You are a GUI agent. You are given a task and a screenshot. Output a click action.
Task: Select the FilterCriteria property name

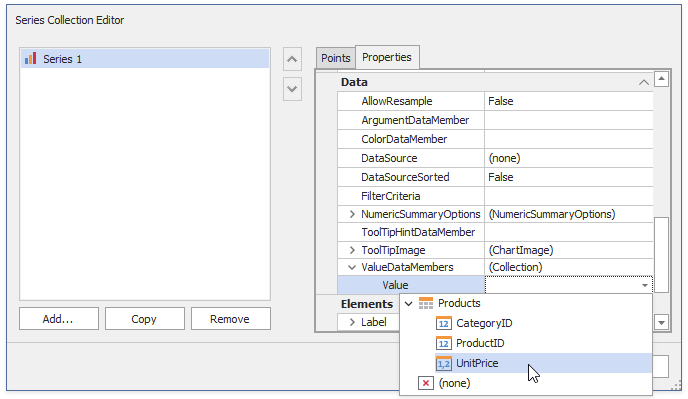[391, 196]
